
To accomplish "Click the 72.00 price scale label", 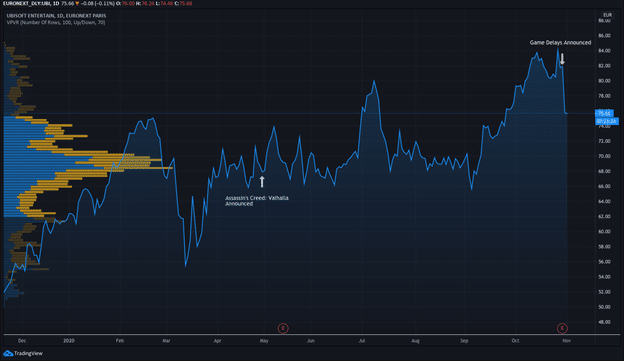I will (604, 141).
